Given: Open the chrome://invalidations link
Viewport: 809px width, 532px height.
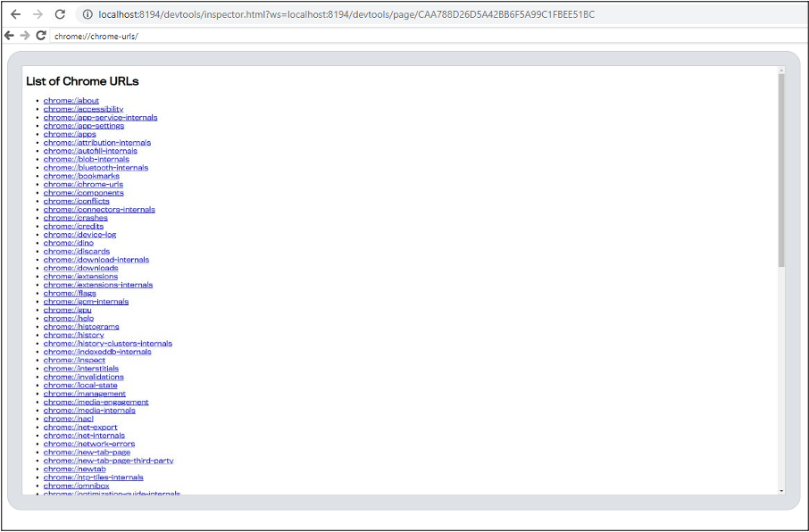Looking at the screenshot, I should pos(84,377).
